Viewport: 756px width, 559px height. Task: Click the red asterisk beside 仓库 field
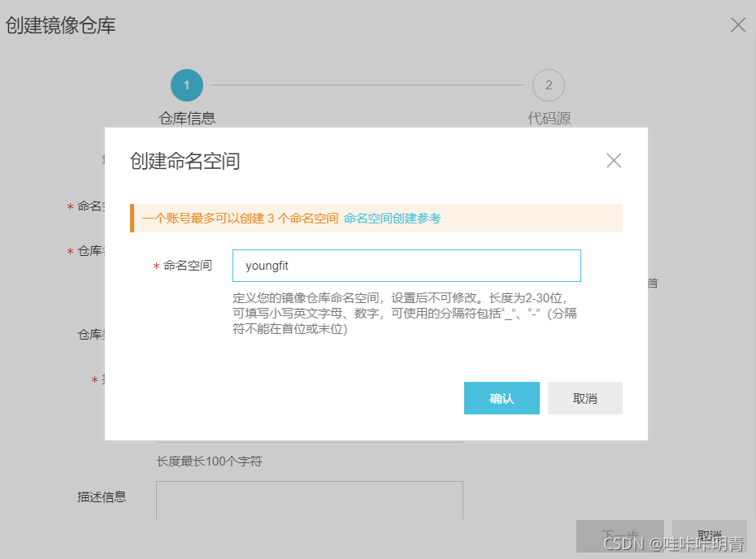point(69,251)
